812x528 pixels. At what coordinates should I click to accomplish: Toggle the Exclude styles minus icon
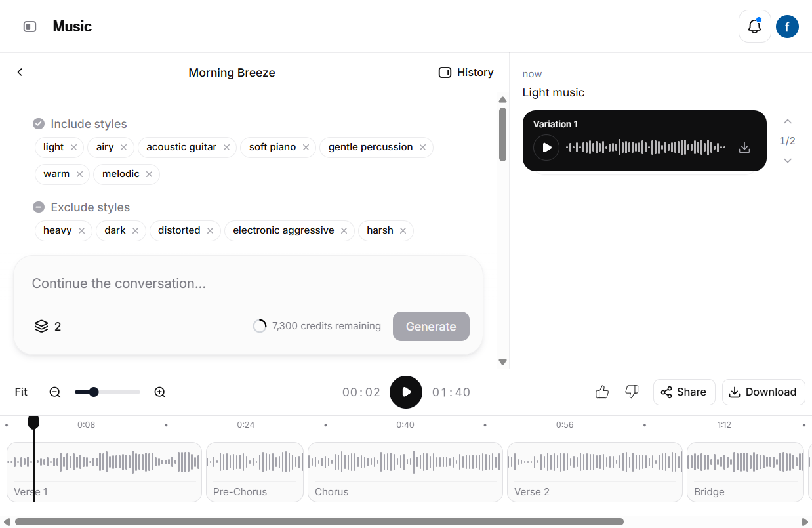click(x=39, y=207)
